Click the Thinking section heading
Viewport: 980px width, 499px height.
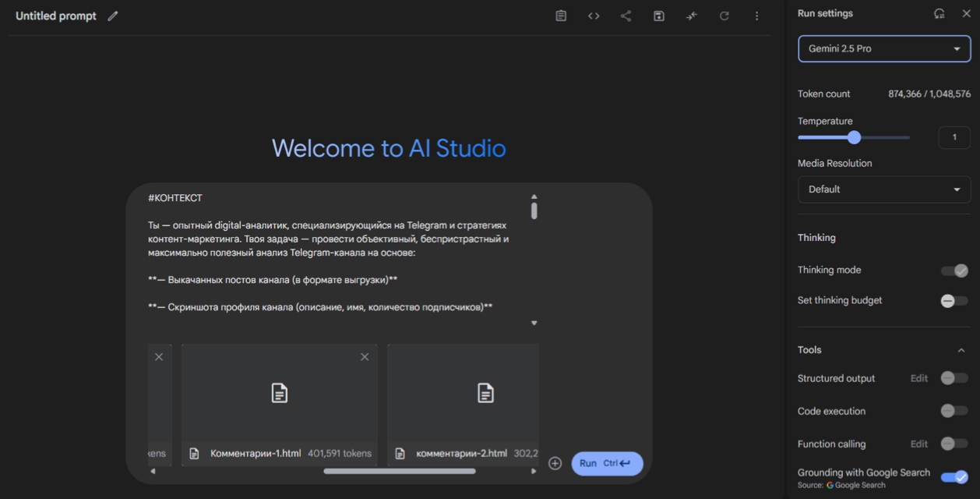816,238
